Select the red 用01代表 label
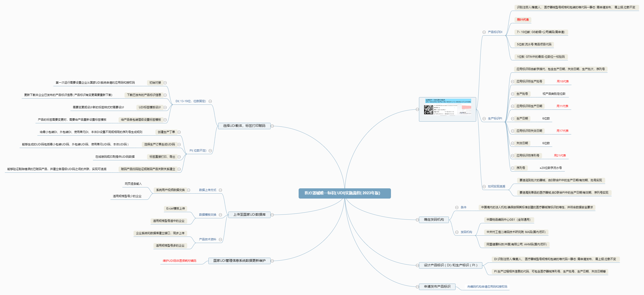 pos(523,20)
